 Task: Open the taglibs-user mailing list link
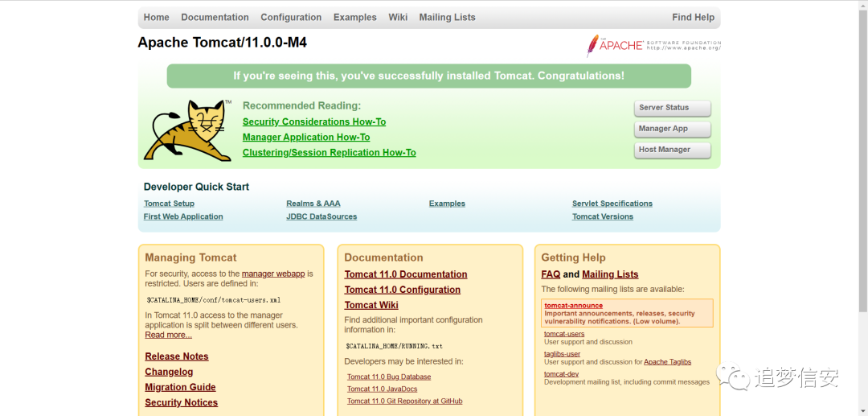click(x=563, y=354)
